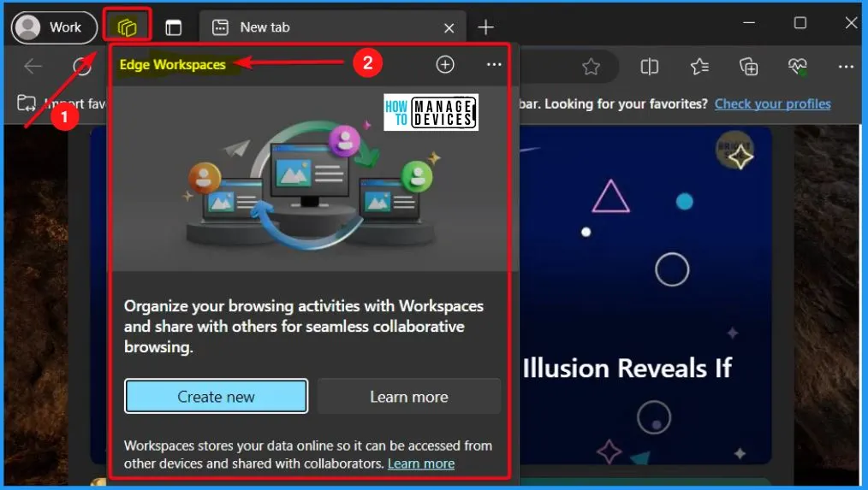This screenshot has width=868, height=490.
Task: Click the Edge Workspaces toolbar icon
Action: coord(127,27)
